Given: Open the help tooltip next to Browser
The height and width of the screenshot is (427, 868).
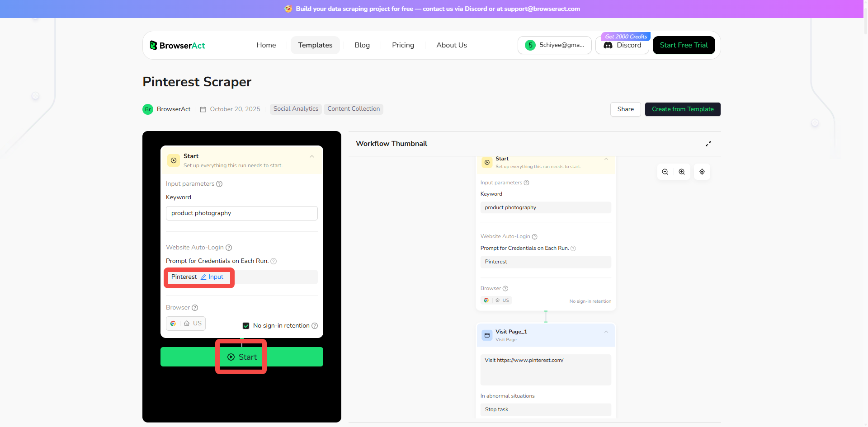Looking at the screenshot, I should tap(195, 308).
